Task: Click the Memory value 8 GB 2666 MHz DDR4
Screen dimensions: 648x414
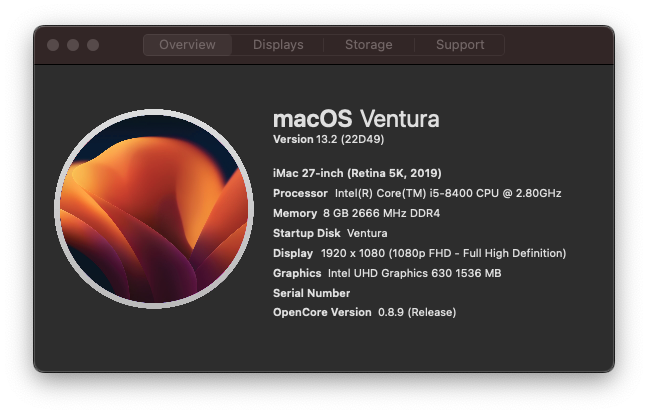Action: click(381, 213)
